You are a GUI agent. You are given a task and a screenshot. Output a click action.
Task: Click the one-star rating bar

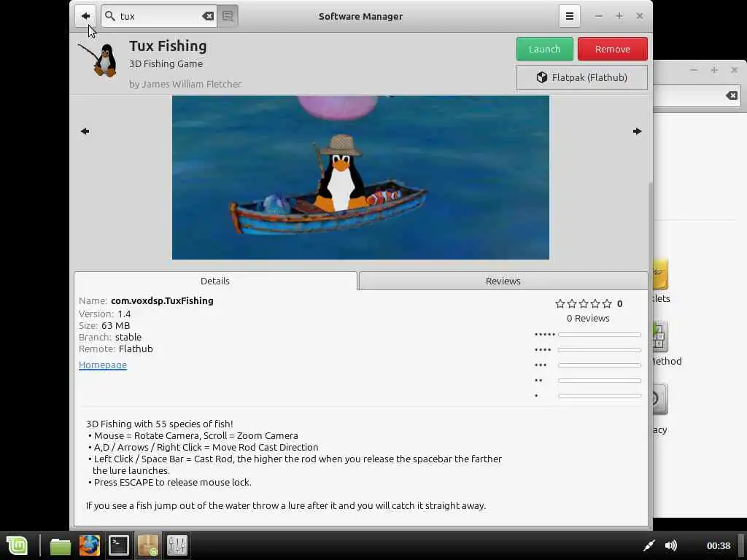(600, 396)
